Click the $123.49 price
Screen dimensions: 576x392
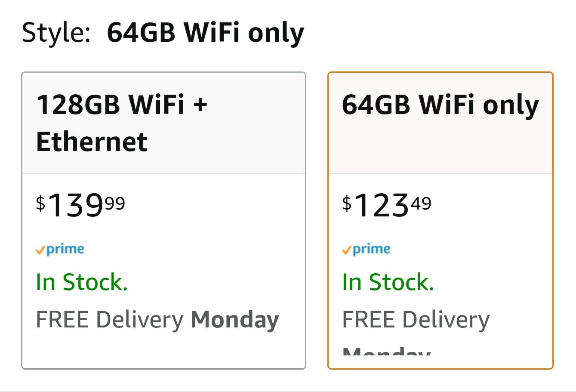[x=386, y=205]
